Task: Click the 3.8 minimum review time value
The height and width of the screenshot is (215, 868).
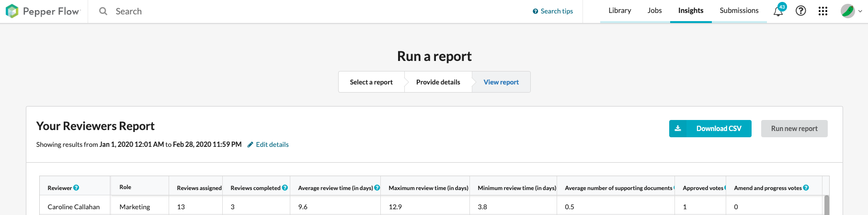Action: point(482,207)
